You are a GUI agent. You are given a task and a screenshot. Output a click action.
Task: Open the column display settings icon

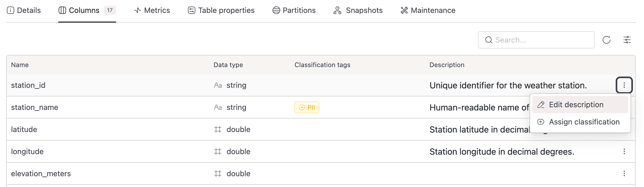tap(627, 40)
